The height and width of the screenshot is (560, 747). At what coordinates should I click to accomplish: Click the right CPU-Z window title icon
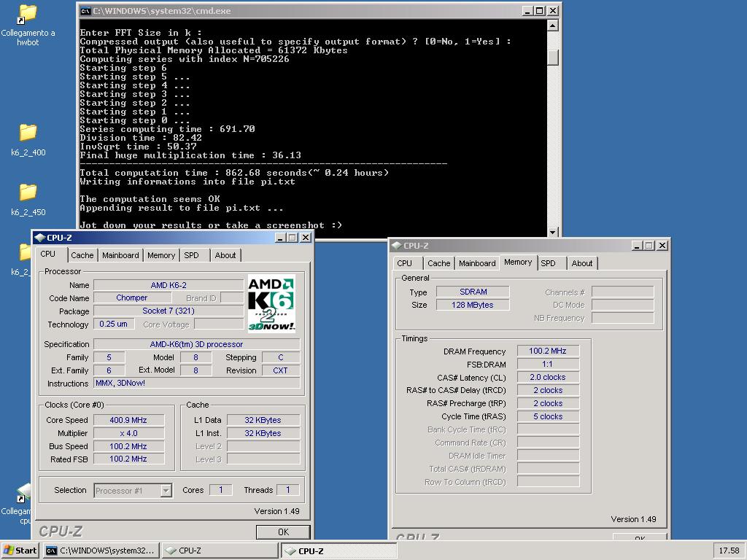(396, 246)
